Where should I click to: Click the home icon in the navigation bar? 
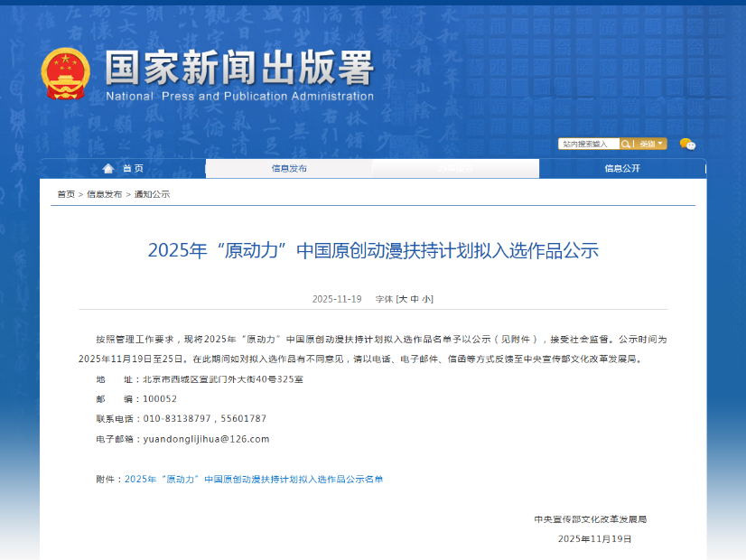coord(107,168)
